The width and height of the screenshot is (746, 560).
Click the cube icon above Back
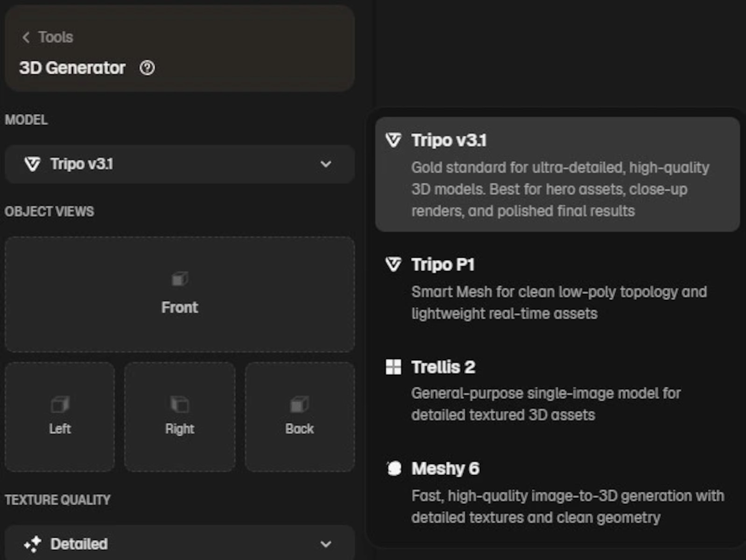(300, 404)
